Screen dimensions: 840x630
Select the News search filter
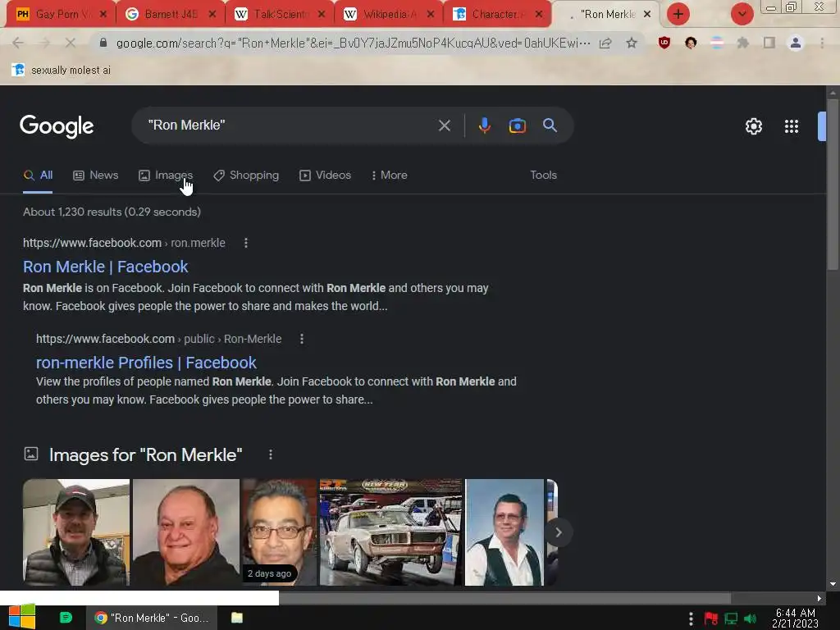[x=96, y=176]
